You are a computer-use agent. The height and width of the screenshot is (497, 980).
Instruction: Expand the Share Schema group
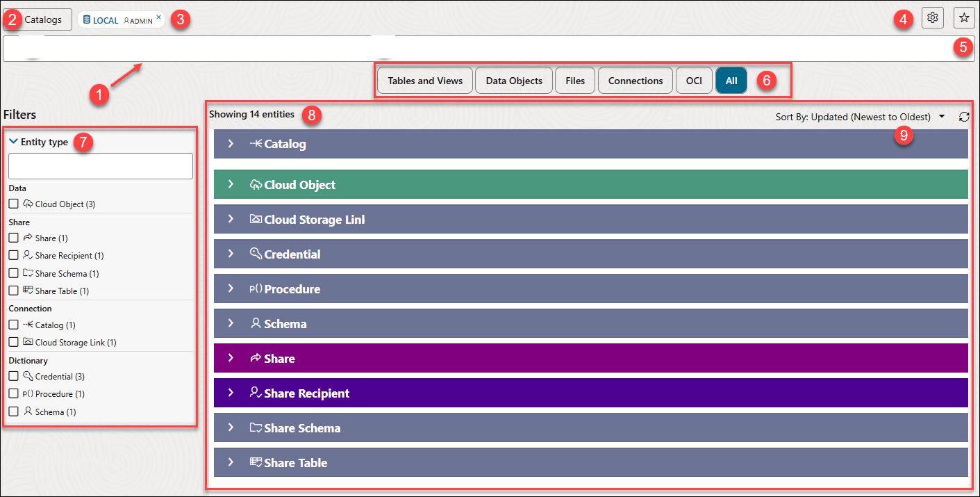tap(231, 427)
